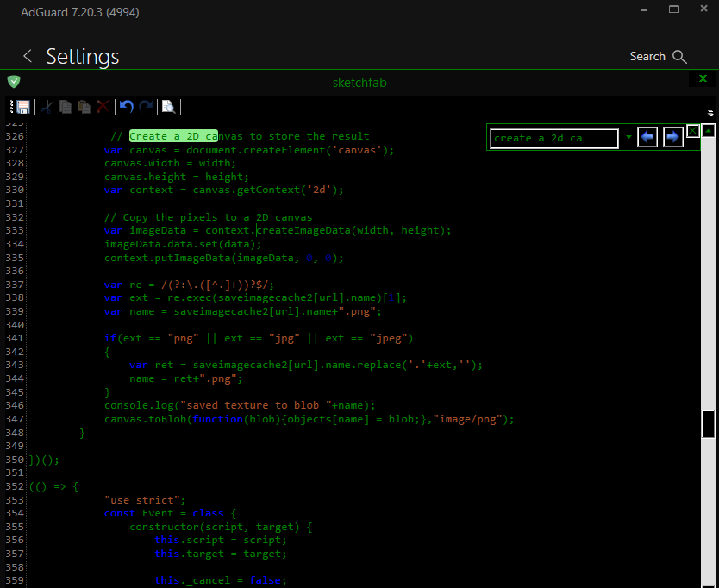Delete selection with the red X icon
The height and width of the screenshot is (588, 719).
point(103,107)
